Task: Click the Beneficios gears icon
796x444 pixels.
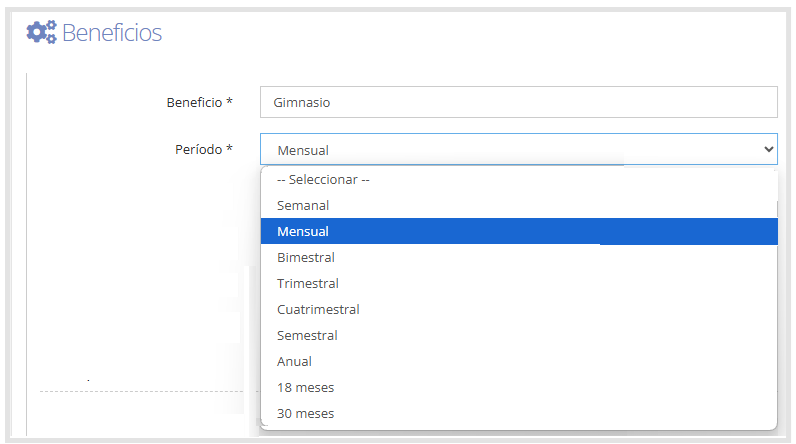Action: tap(42, 32)
